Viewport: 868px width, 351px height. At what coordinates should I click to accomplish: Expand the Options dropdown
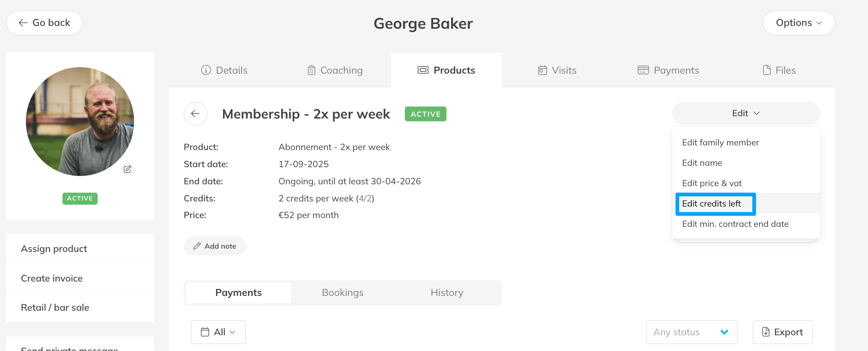[799, 23]
